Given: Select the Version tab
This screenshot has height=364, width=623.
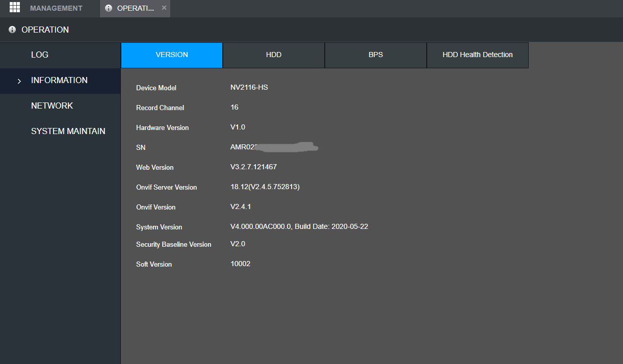Looking at the screenshot, I should coord(172,55).
